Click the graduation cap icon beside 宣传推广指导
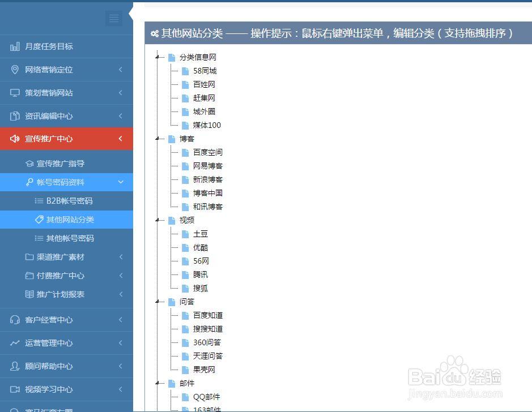Image resolution: width=532 pixels, height=412 pixels. tap(29, 164)
